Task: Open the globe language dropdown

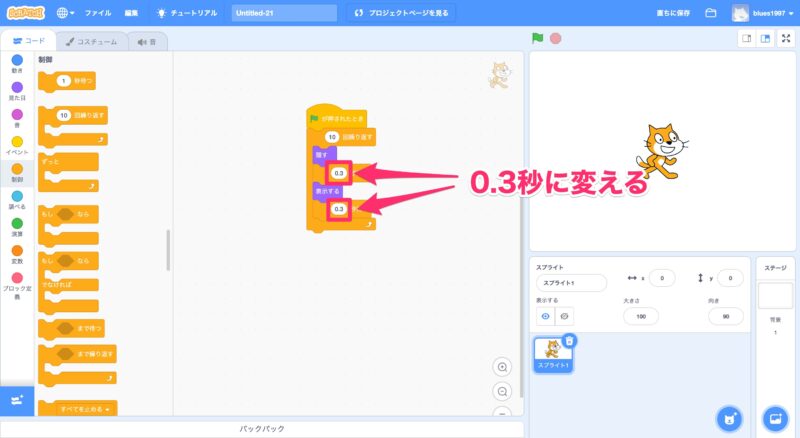Action: pyautogui.click(x=65, y=13)
